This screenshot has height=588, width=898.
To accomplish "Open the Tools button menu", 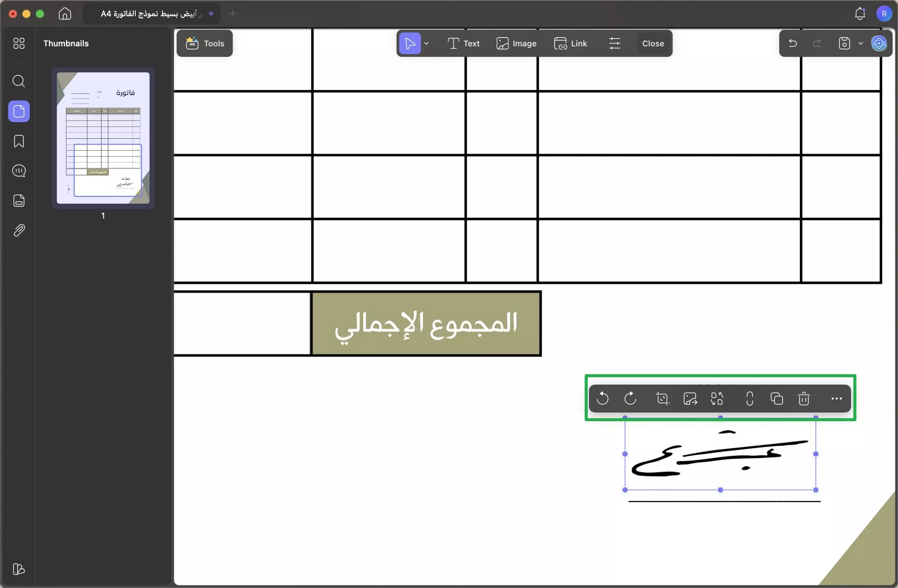I will [x=205, y=44].
